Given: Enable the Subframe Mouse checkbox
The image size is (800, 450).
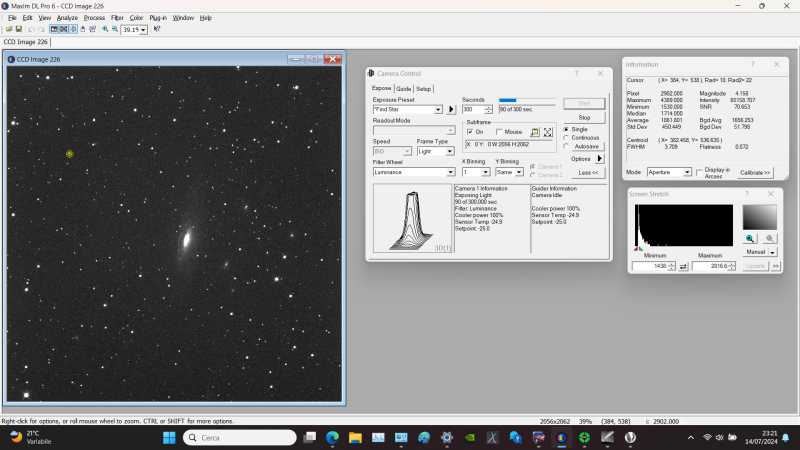Looking at the screenshot, I should click(x=500, y=132).
